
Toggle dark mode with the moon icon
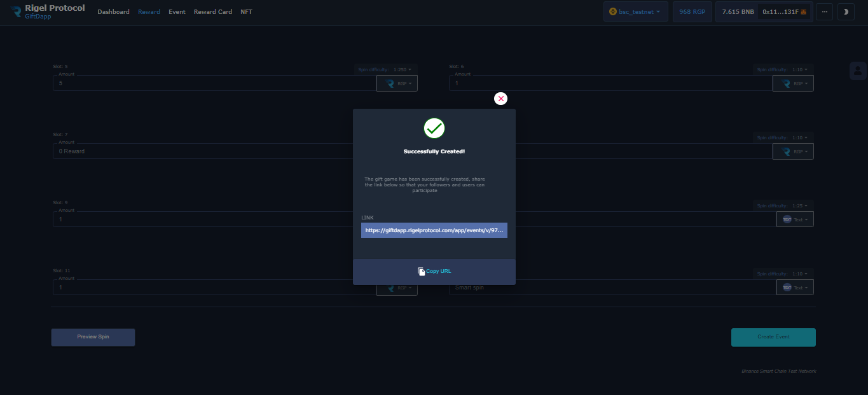pos(846,11)
